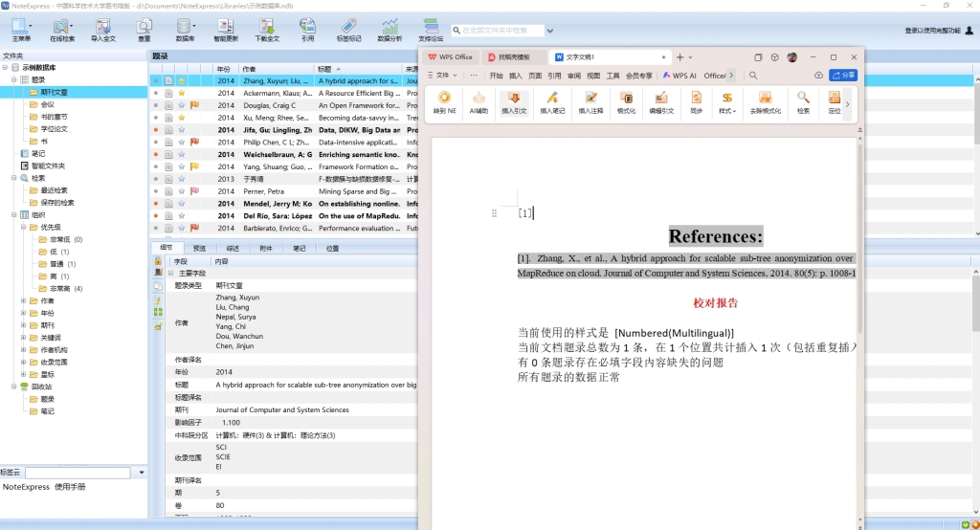Viewport: 980px width, 530px height.
Task: Open the 样式 (style) dropdown in WPS
Action: (x=728, y=101)
